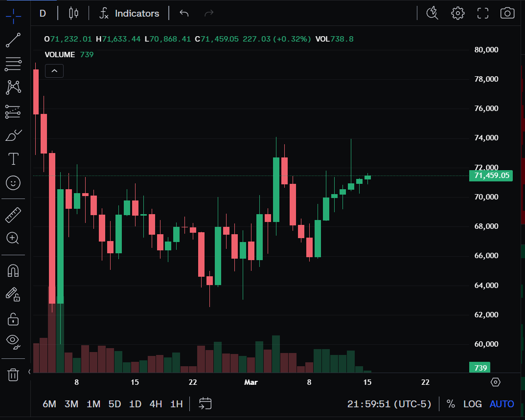The image size is (525, 420).
Task: Click the current price label 71,459.05
Action: coord(491,176)
